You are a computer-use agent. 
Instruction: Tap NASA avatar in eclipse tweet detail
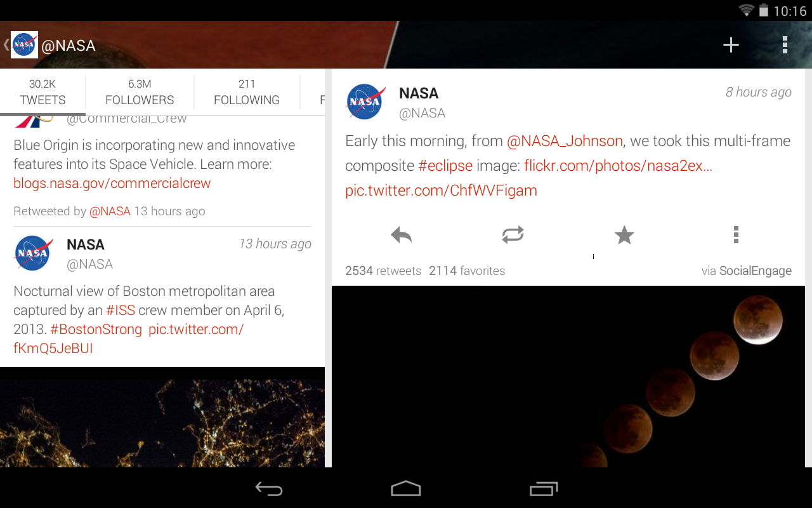[x=365, y=101]
